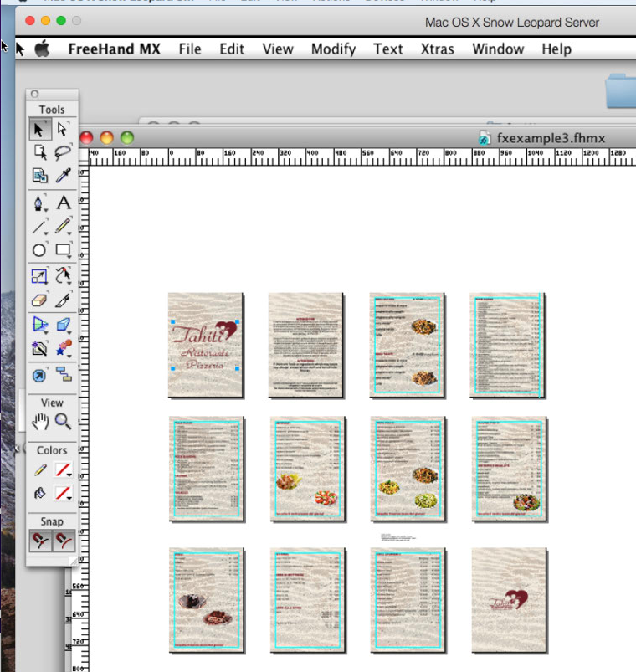636x672 pixels.
Task: Choose the Rectangle tool
Action: pos(64,250)
